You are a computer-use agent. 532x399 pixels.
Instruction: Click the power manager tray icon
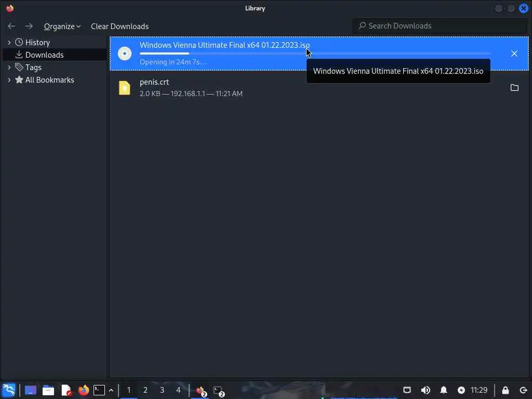tap(461, 390)
